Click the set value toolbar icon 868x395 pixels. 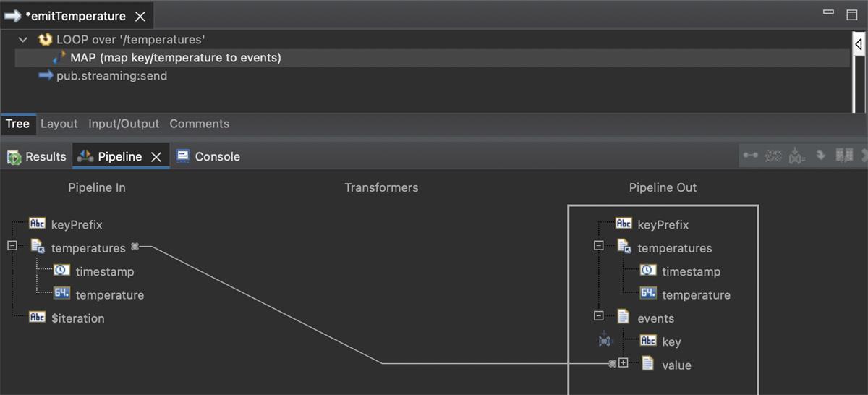point(797,156)
